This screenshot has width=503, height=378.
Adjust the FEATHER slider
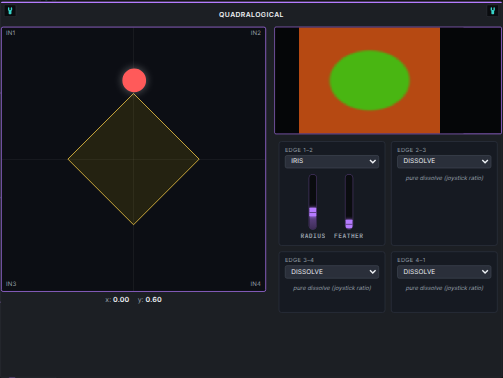[x=349, y=202]
